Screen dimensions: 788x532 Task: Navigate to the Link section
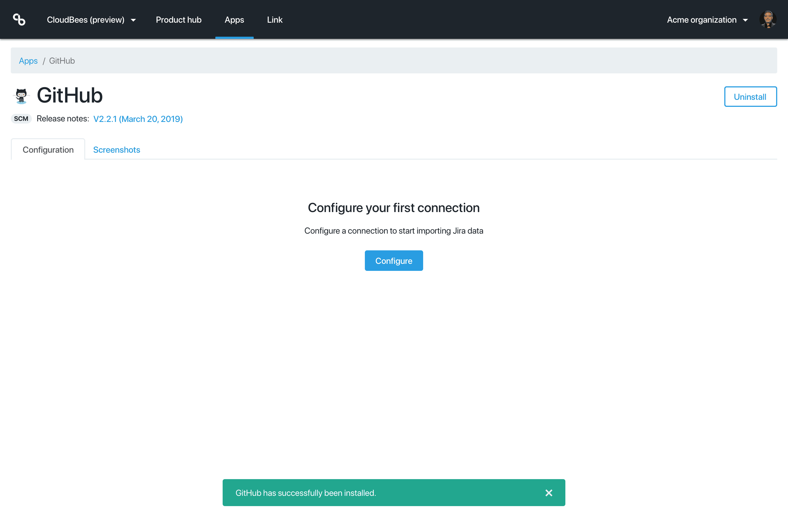[275, 20]
